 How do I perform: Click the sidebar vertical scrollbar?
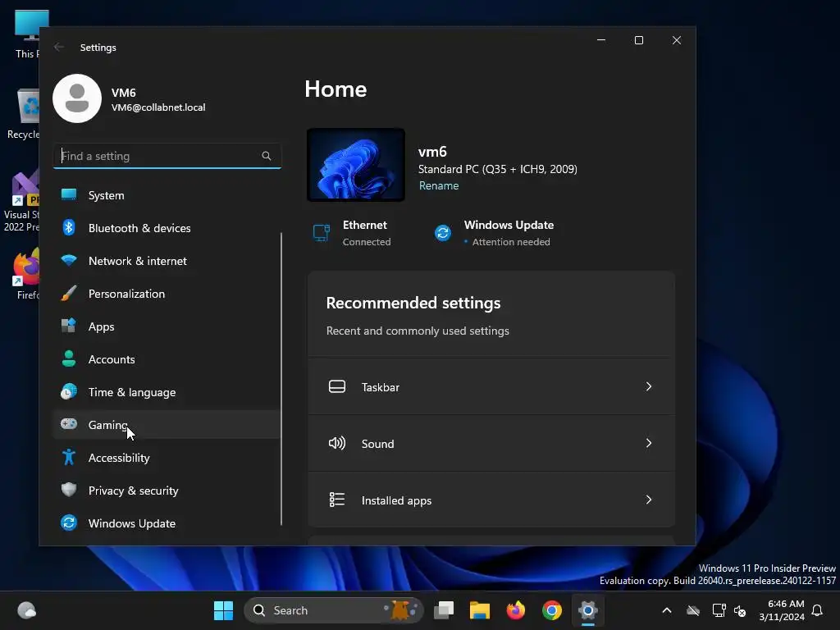point(281,378)
